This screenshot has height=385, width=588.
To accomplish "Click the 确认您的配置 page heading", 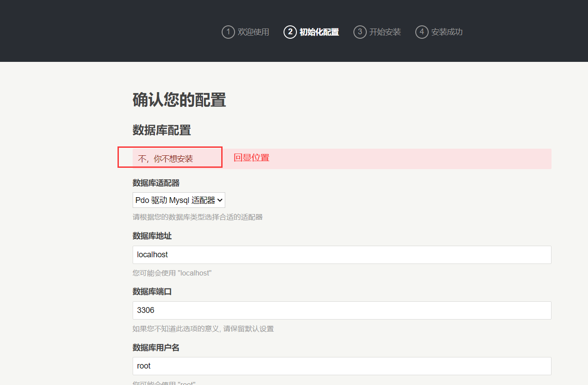I will (179, 100).
